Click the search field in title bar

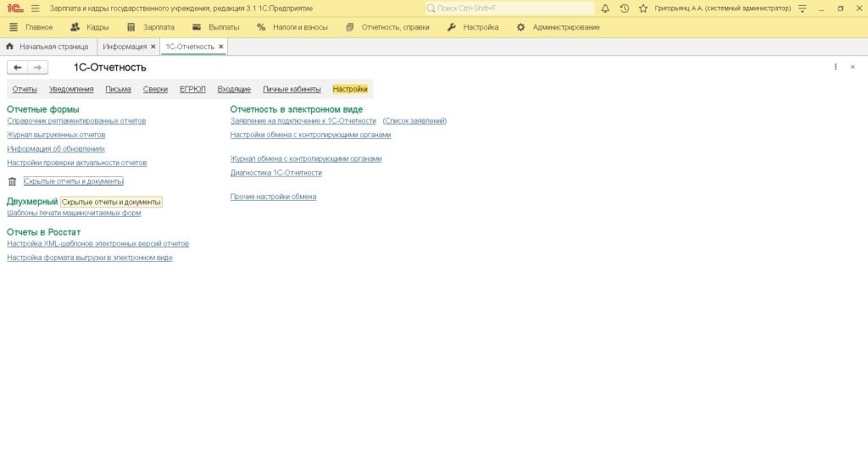[x=509, y=8]
